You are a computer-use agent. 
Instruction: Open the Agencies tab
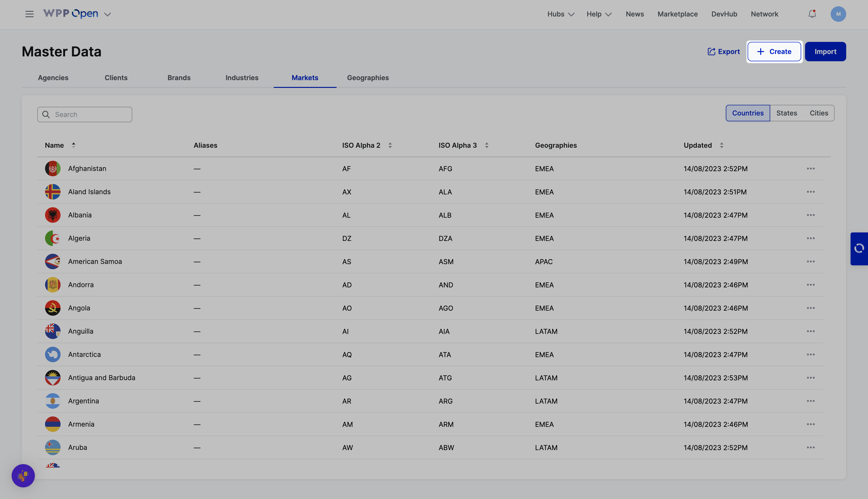click(53, 78)
